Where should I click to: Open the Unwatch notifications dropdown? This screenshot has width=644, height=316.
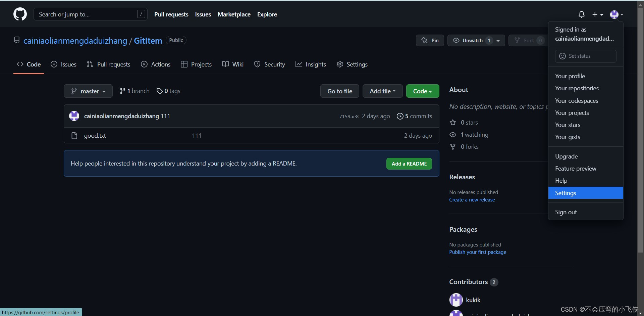click(x=476, y=40)
